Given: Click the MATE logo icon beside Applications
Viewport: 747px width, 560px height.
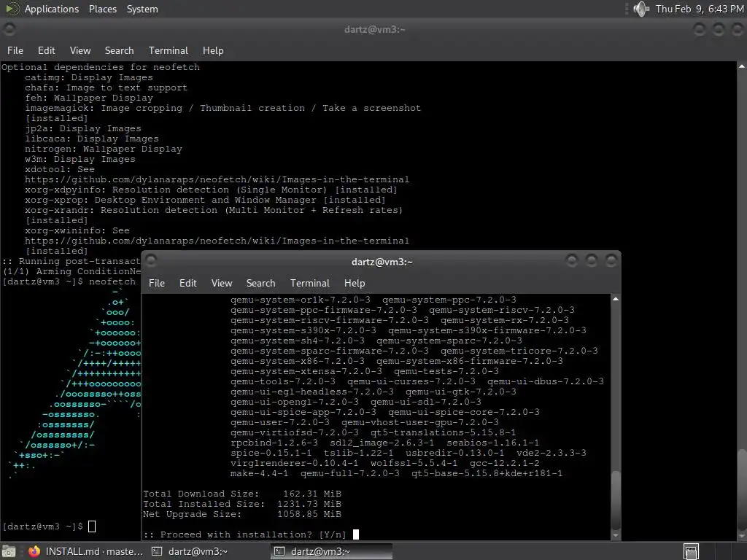Looking at the screenshot, I should tap(12, 9).
